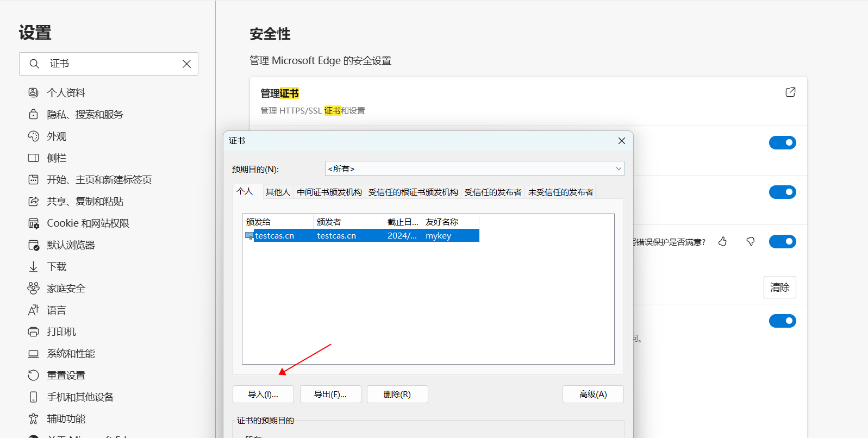Click the external link icon beside 管理证书
868x438 pixels.
tap(790, 92)
